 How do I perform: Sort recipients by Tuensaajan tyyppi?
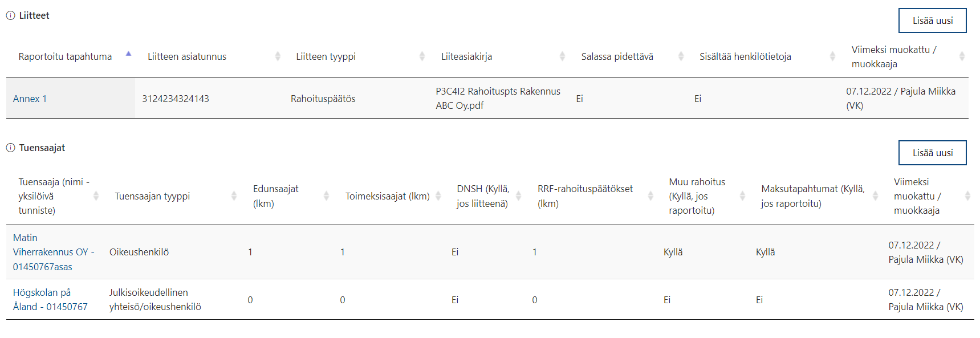[234, 196]
